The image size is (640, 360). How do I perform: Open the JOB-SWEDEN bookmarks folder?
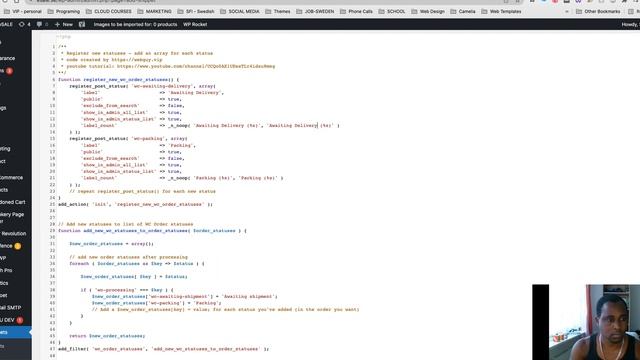pos(315,11)
